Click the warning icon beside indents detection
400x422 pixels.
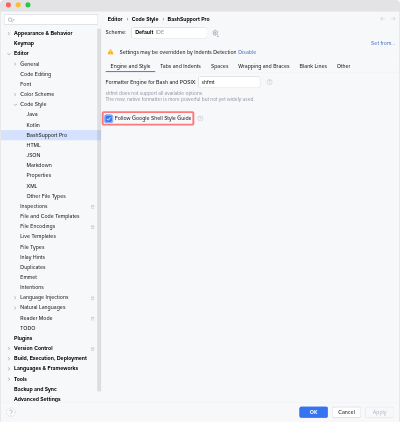coord(111,52)
